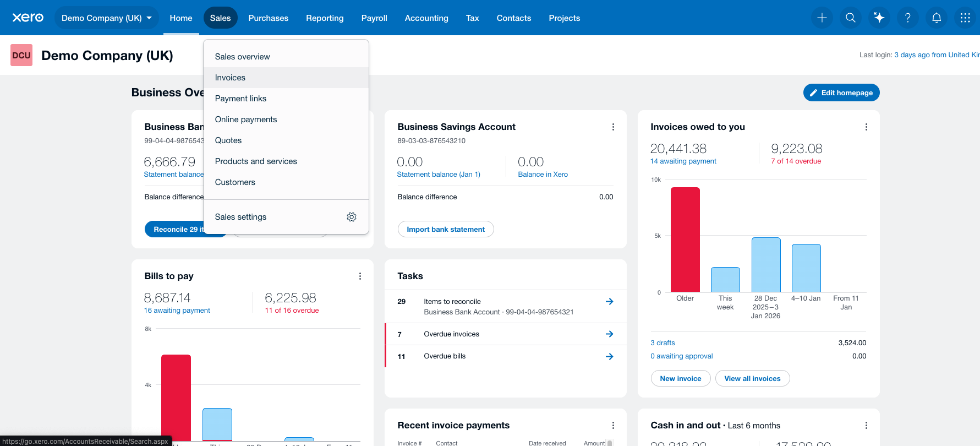Click arrow for Overdue bills task
The height and width of the screenshot is (446, 980).
coord(610,356)
